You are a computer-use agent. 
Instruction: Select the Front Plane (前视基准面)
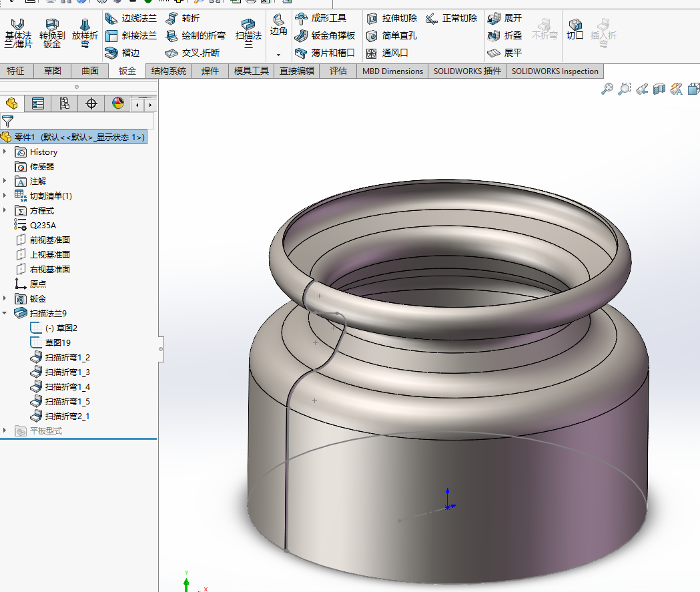(x=43, y=240)
